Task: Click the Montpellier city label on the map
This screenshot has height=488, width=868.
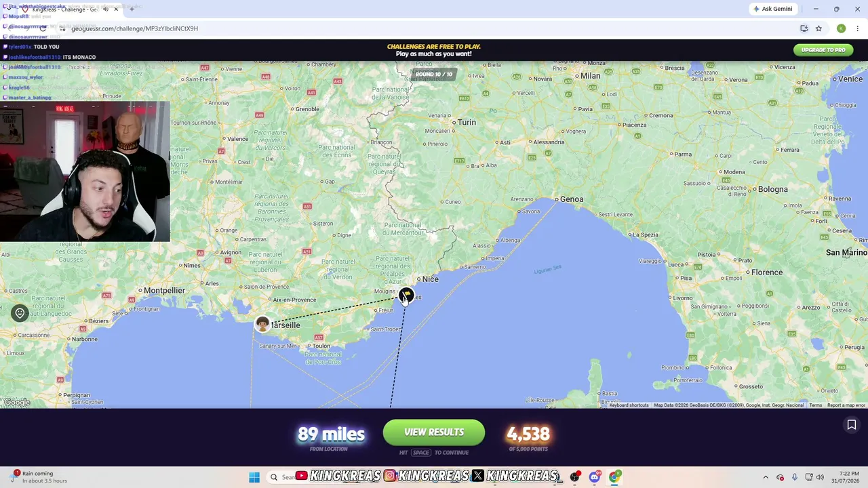Action: tap(164, 291)
